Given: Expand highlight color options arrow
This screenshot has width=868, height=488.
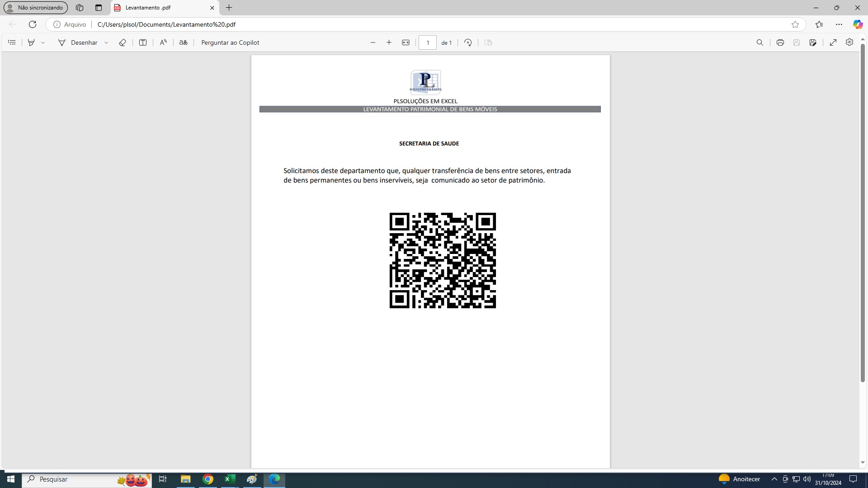Looking at the screenshot, I should tap(43, 42).
